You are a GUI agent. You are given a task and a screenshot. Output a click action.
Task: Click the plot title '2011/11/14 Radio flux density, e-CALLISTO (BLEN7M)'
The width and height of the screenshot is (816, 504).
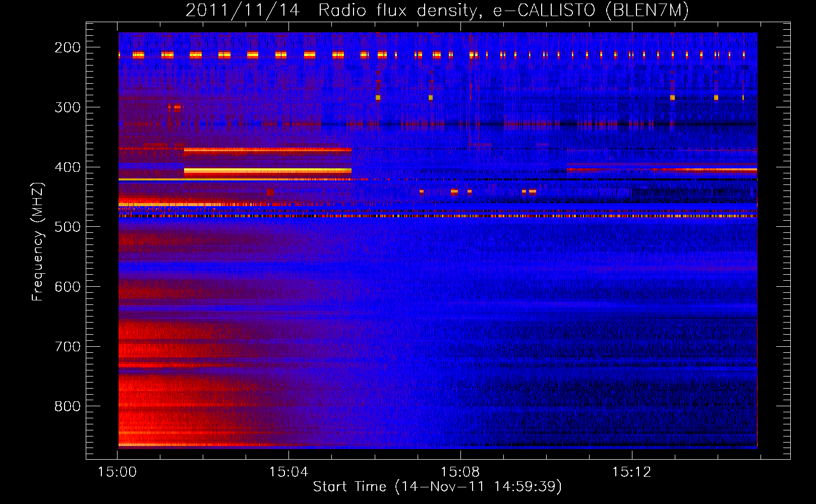(x=437, y=10)
